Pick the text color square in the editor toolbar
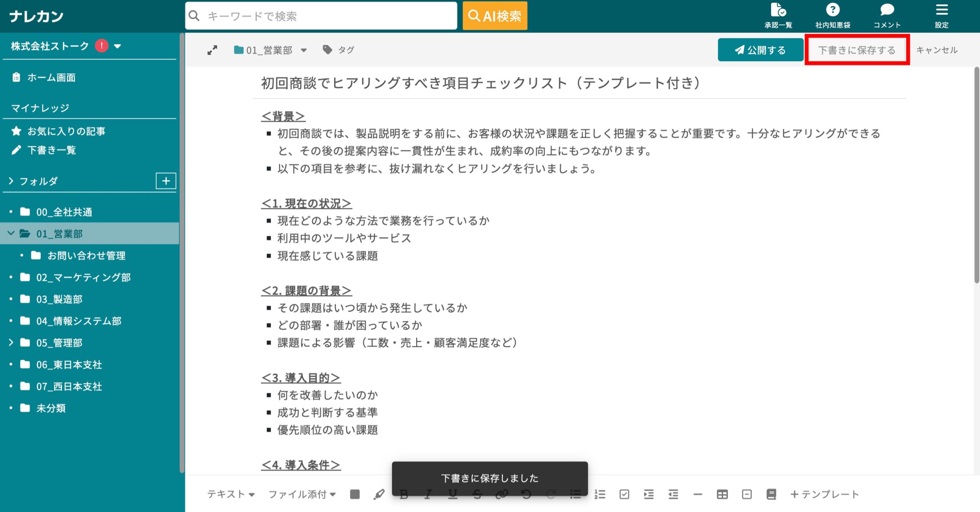 [355, 494]
